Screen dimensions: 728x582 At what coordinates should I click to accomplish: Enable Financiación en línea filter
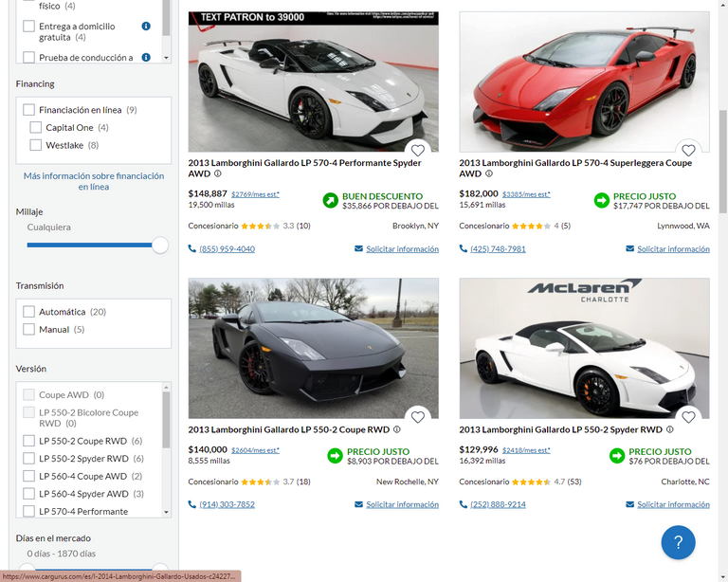tap(28, 110)
